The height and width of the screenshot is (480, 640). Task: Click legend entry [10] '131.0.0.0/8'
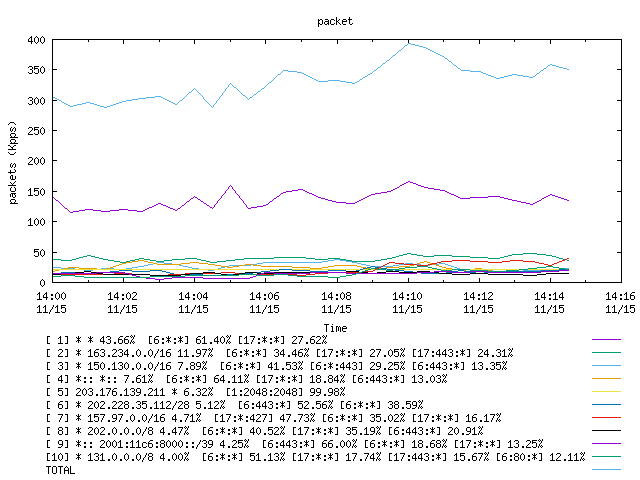pos(120,457)
